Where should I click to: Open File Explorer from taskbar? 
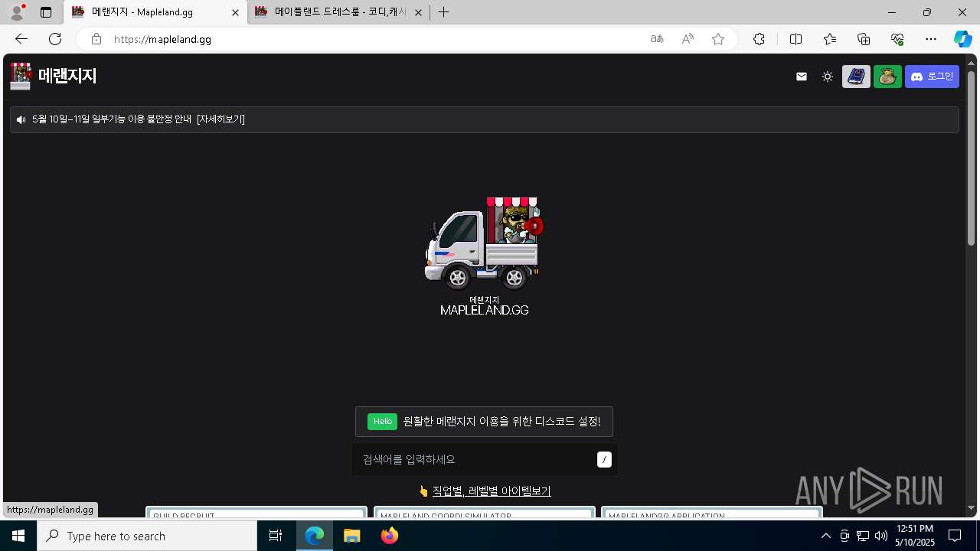point(351,536)
